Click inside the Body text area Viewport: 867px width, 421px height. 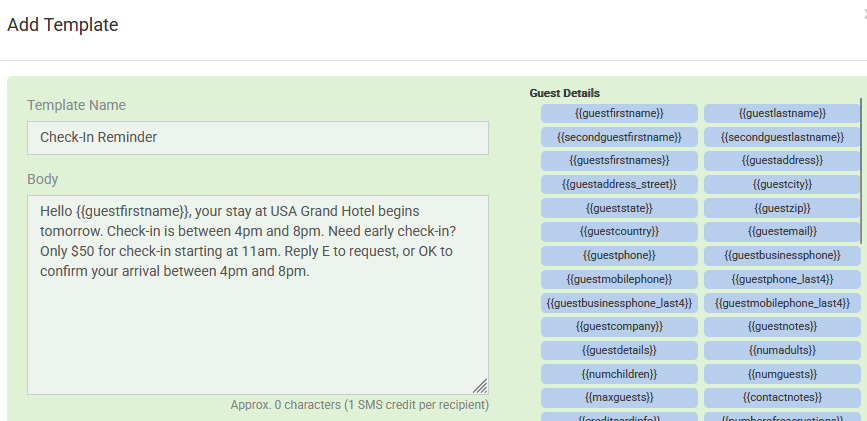(257, 330)
